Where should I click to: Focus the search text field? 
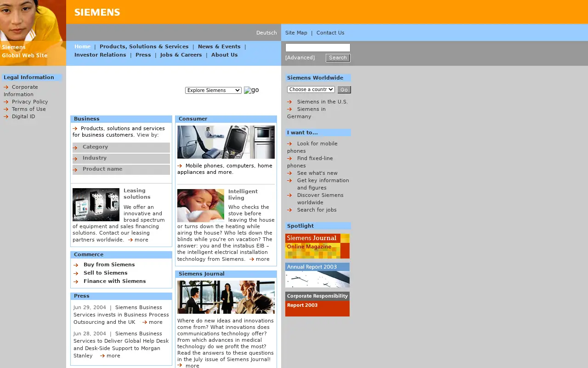tap(318, 47)
